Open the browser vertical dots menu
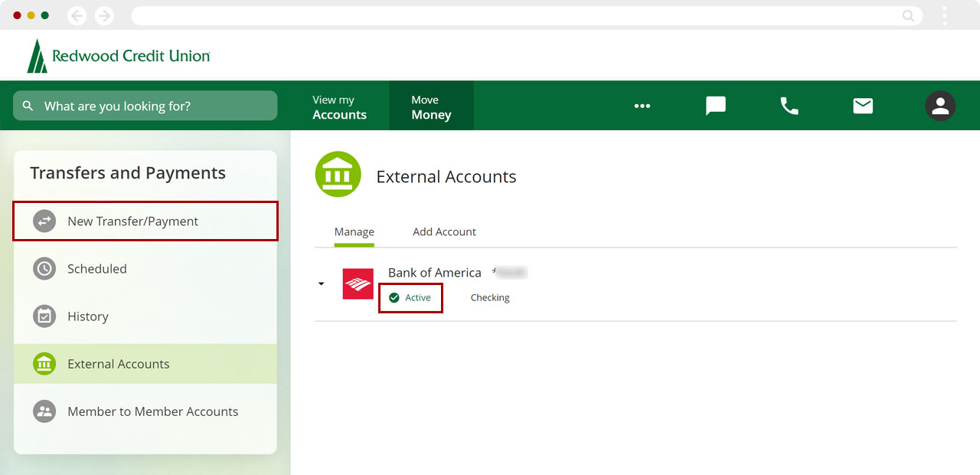 [945, 15]
